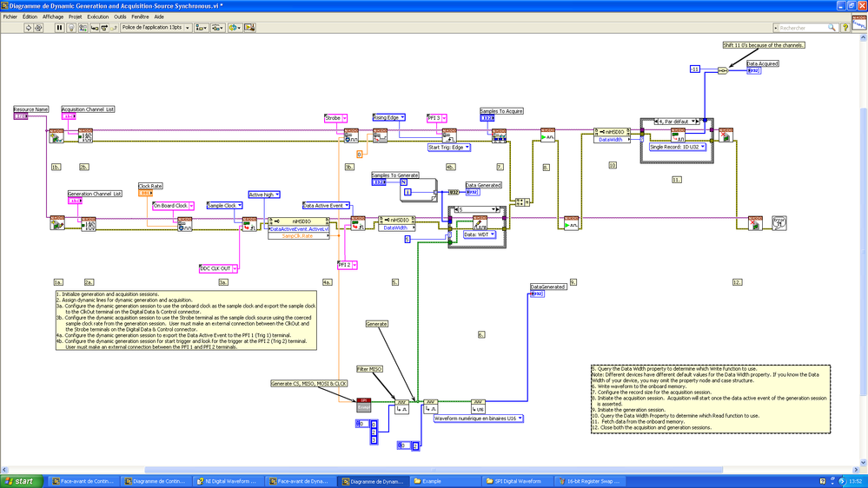
Task: Open the Align Objects toolbar menu
Action: (x=202, y=28)
